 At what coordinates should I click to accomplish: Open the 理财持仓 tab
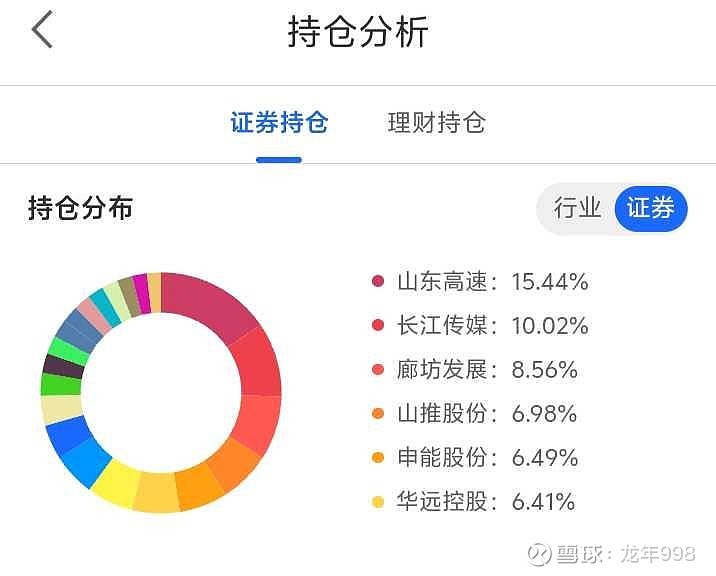436,123
